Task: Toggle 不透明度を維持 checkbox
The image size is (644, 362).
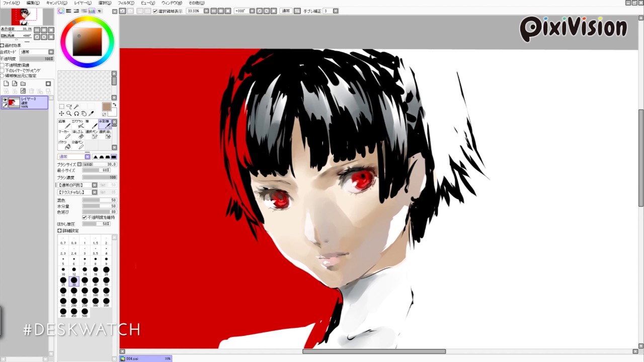Action: [x=84, y=217]
